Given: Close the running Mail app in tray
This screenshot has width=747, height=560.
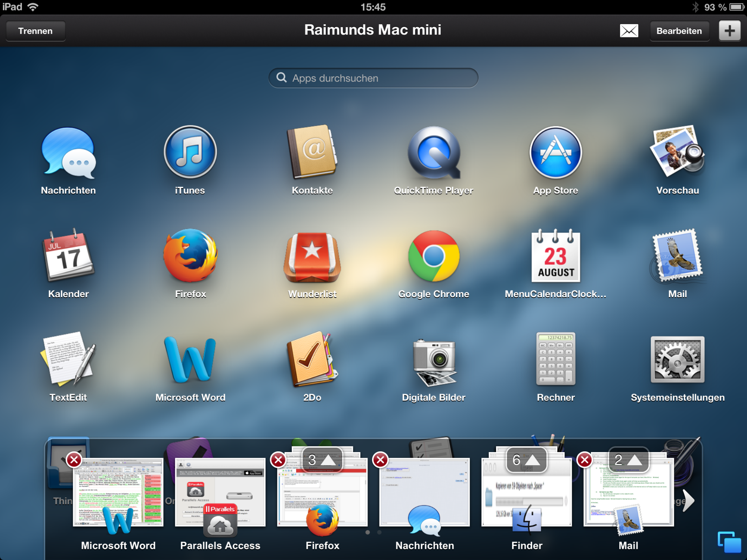Looking at the screenshot, I should 585,460.
